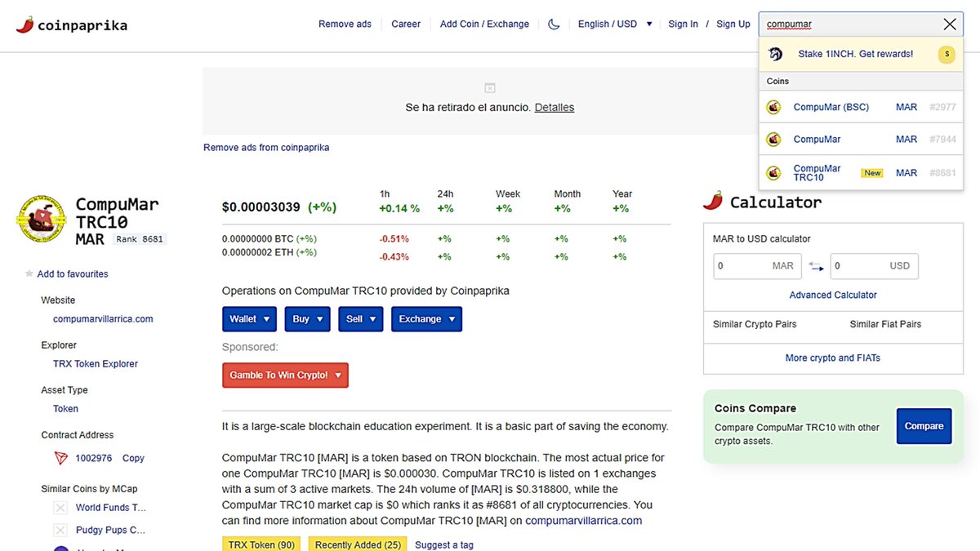Expand the Buy dropdown button
This screenshot has width=980, height=551.
pyautogui.click(x=308, y=319)
